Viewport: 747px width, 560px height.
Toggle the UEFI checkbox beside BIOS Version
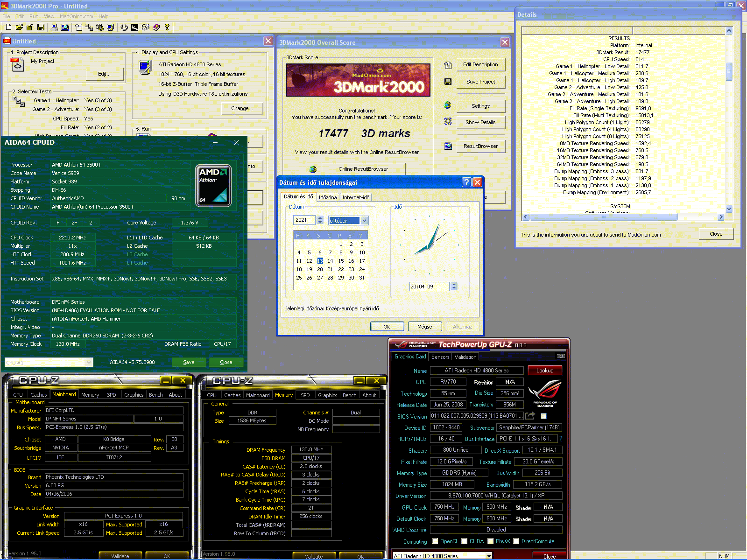pos(543,416)
